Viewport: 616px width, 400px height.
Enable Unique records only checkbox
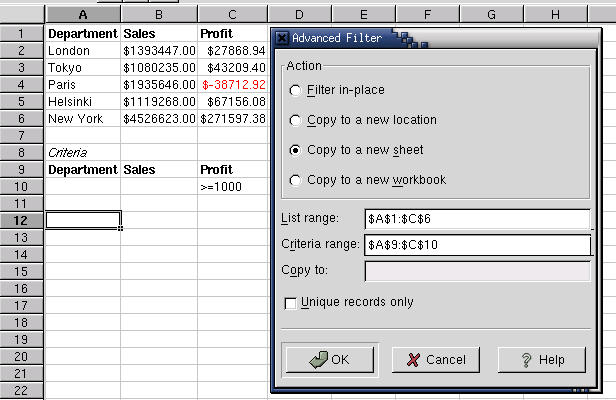tap(290, 303)
